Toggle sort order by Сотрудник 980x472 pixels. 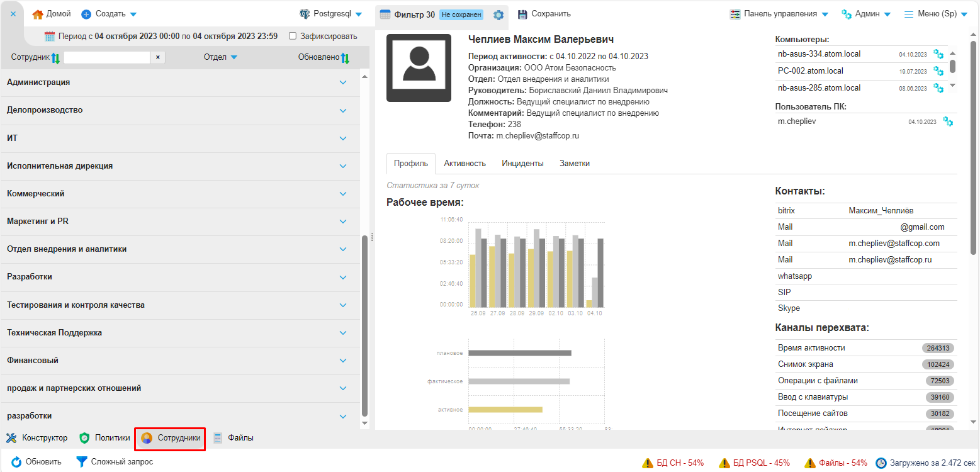tap(55, 58)
